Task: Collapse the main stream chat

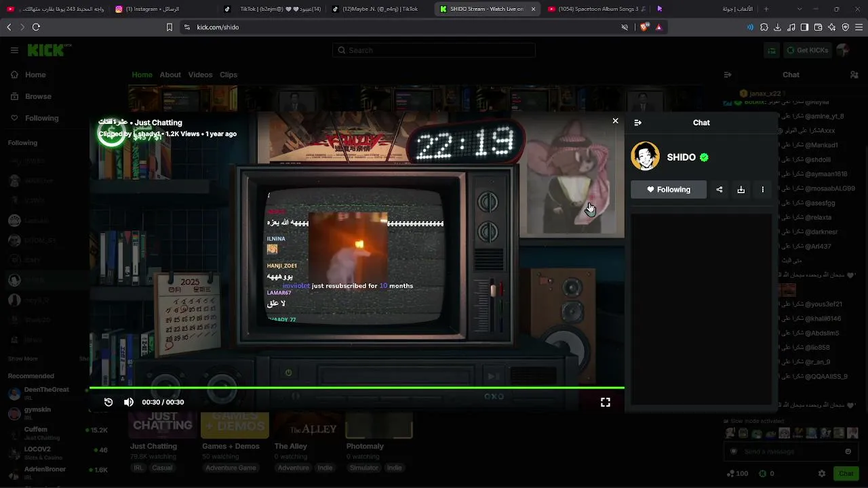Action: coord(728,75)
